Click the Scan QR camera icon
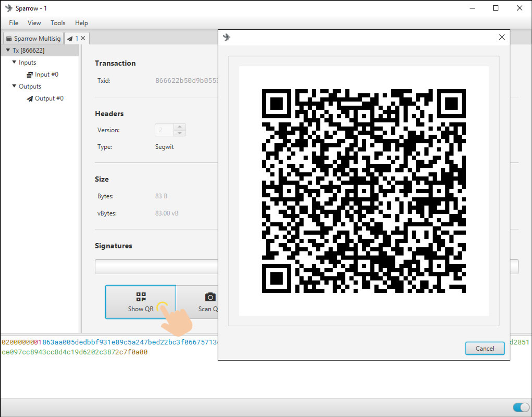532x417 pixels. click(210, 297)
